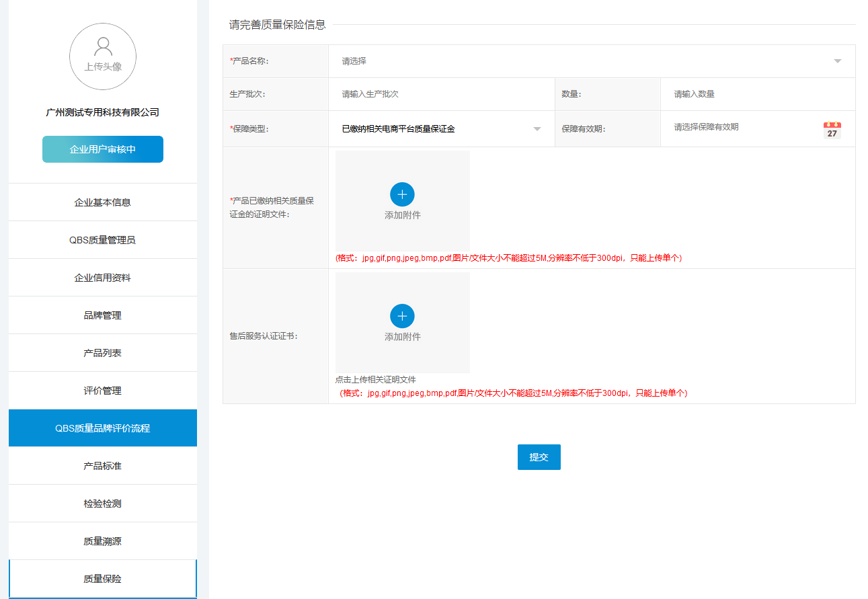Select QBS质量品牌评价流程 menu item
868x599 pixels.
click(x=103, y=428)
